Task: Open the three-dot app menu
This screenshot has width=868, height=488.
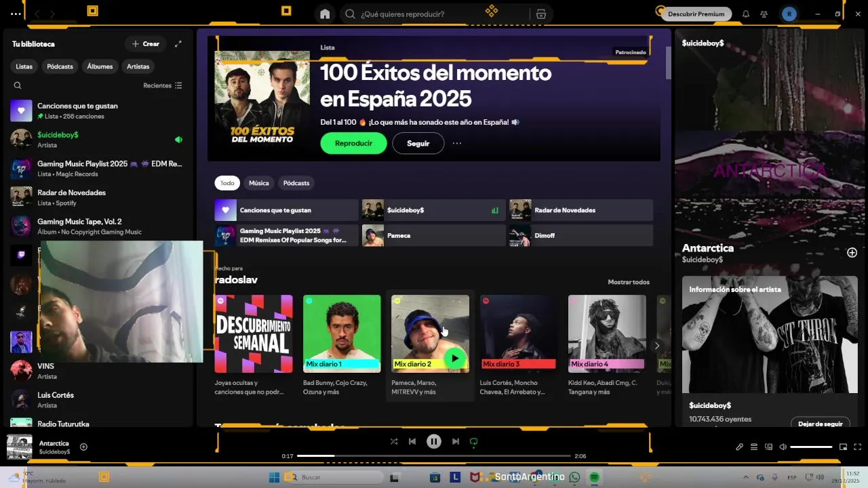Action: tap(16, 14)
